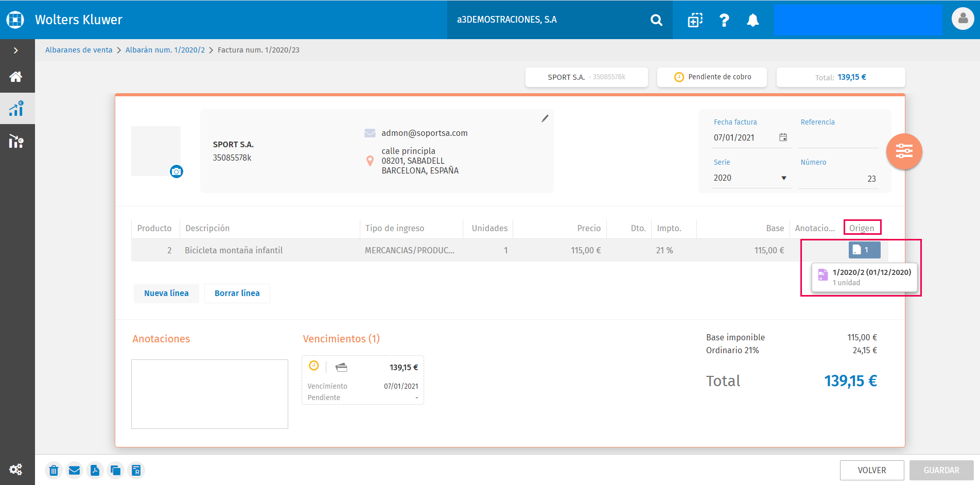Click Pendiente de cobro status chip

pyautogui.click(x=712, y=77)
